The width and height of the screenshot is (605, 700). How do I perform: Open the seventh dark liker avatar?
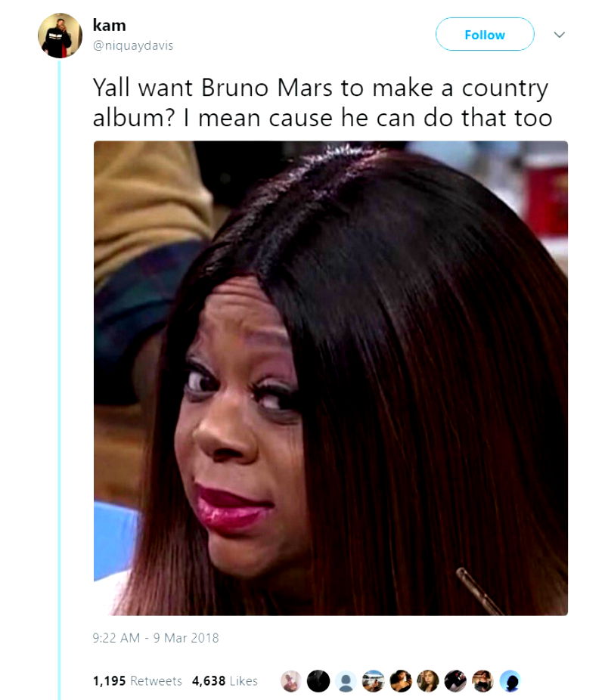coord(455,681)
